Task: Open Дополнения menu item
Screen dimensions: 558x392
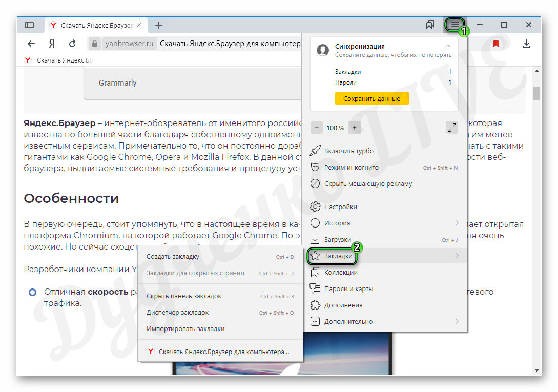Action: pyautogui.click(x=384, y=305)
